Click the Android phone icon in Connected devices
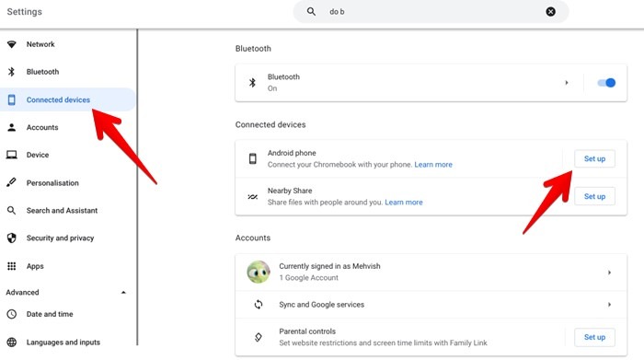The image size is (644, 360). click(x=253, y=158)
